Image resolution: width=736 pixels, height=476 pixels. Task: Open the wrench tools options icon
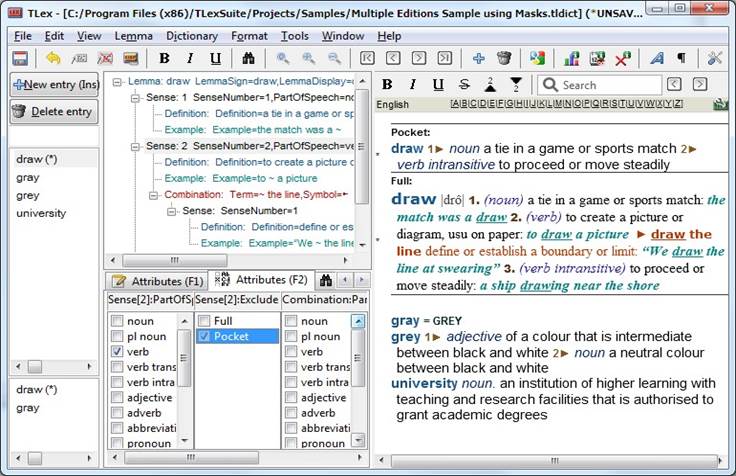[714, 59]
